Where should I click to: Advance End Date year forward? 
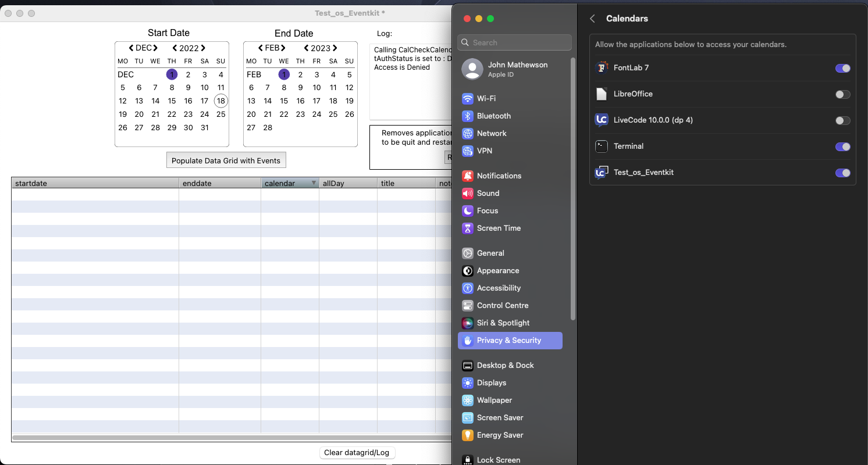tap(335, 48)
